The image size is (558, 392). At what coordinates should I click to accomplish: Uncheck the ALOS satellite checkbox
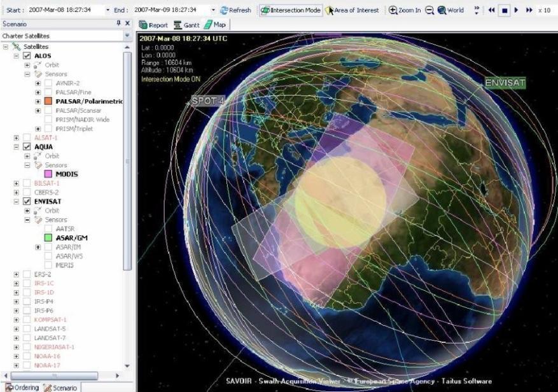click(x=27, y=55)
